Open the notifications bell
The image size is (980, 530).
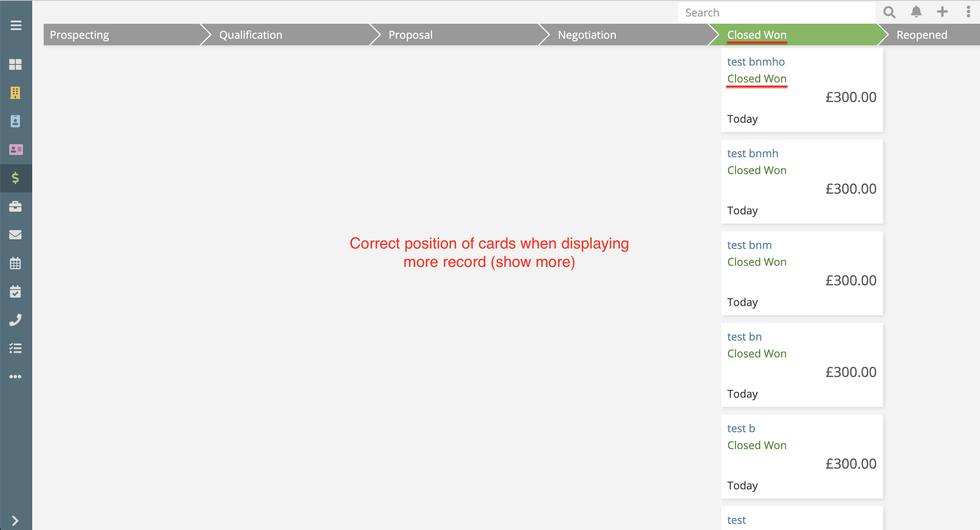click(917, 12)
